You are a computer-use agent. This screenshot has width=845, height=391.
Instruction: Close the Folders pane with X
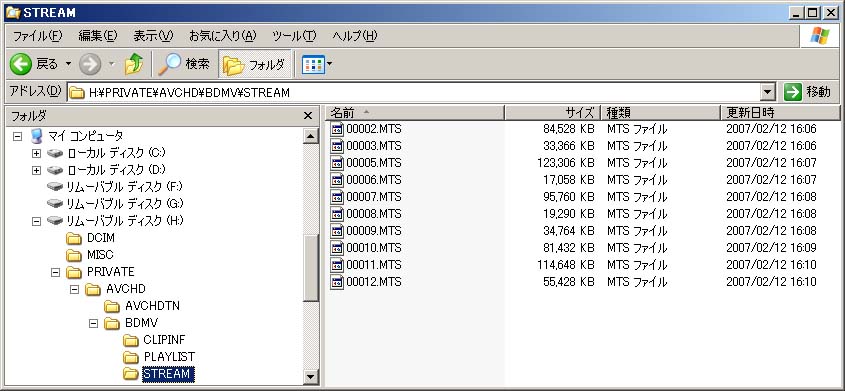[x=308, y=116]
